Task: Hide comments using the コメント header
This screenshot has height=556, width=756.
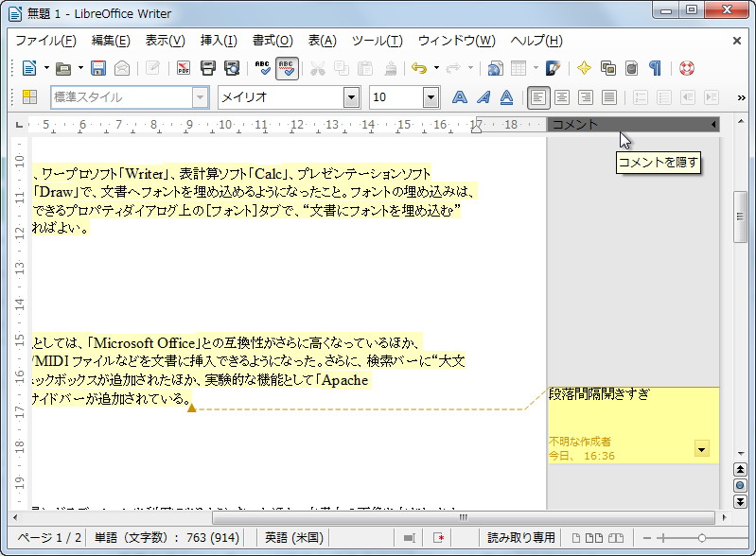Action: [633, 125]
